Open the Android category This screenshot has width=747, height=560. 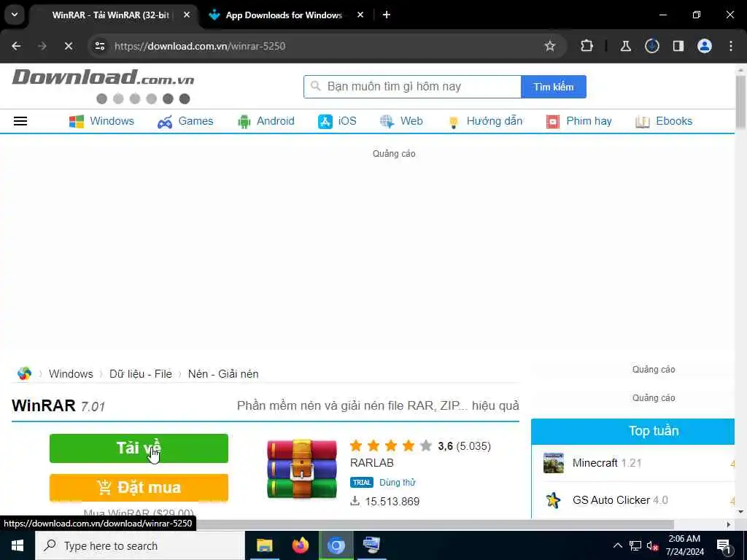pyautogui.click(x=266, y=121)
